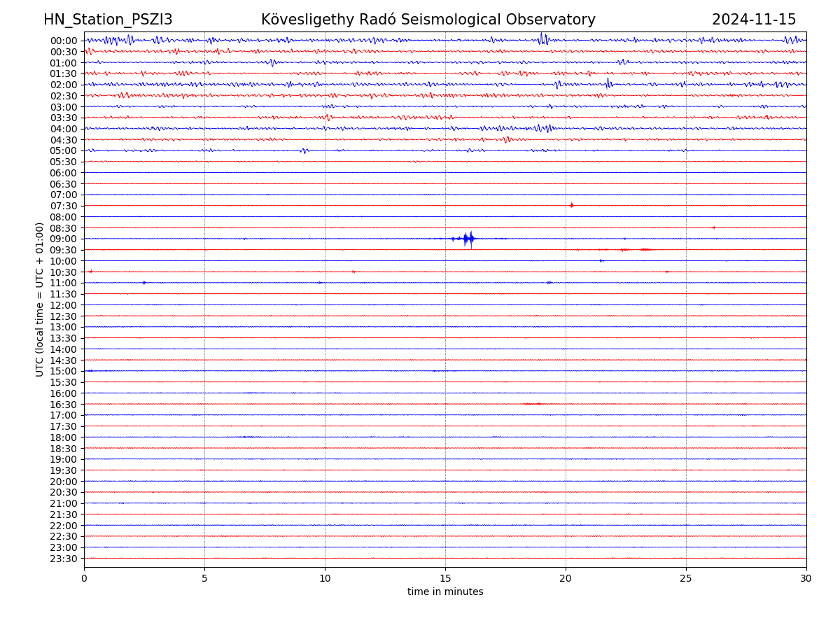Click the 12:00 row label

63,305
